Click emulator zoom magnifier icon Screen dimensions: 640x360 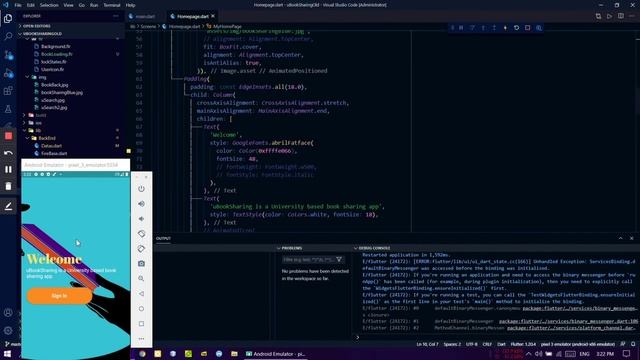(141, 278)
